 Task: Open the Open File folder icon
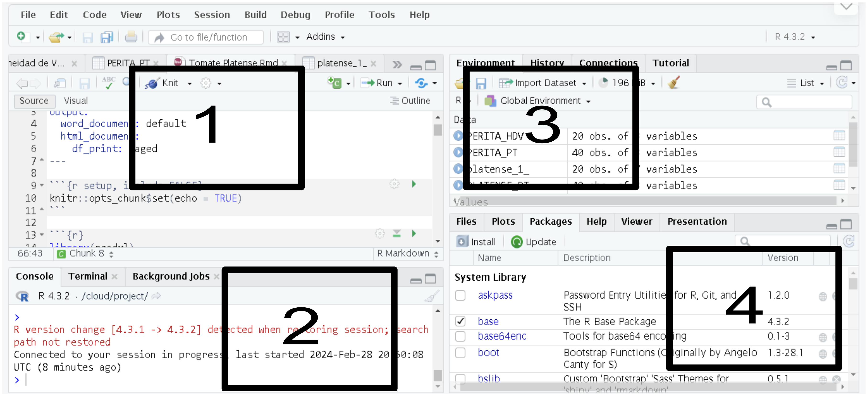(56, 37)
